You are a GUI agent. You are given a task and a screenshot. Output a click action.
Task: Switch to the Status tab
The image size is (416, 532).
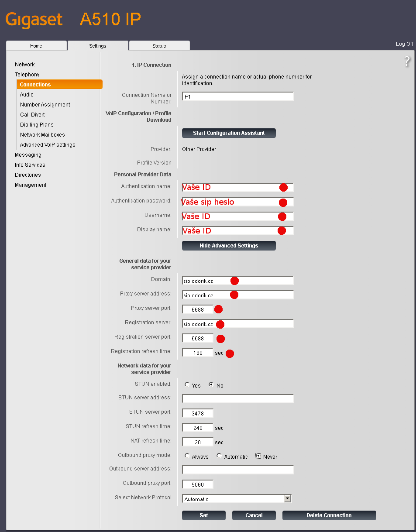coord(159,46)
